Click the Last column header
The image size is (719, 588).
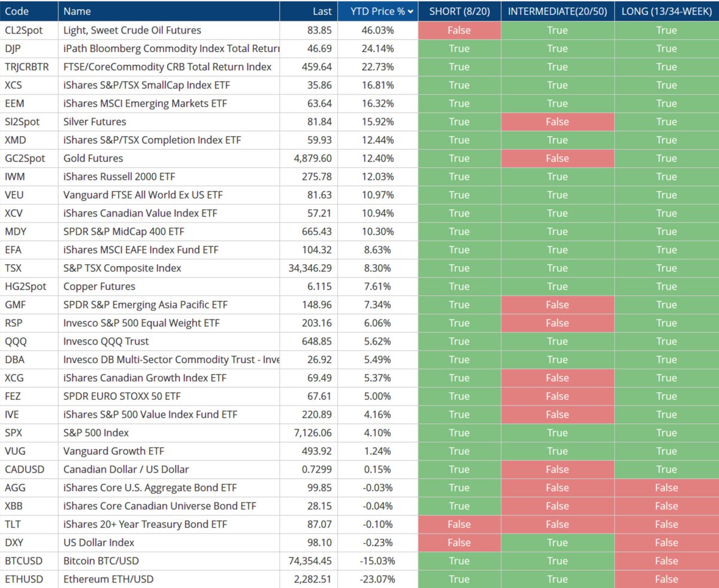[309, 11]
